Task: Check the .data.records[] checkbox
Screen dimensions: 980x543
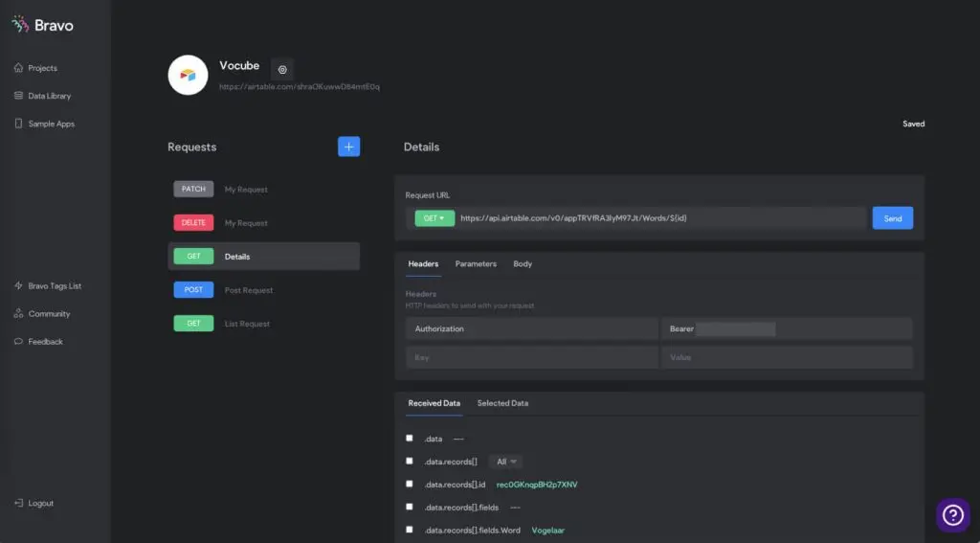Action: pos(410,461)
